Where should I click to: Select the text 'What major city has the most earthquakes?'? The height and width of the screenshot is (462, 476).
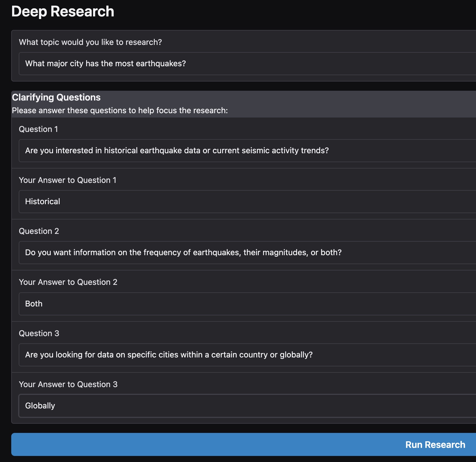click(105, 63)
